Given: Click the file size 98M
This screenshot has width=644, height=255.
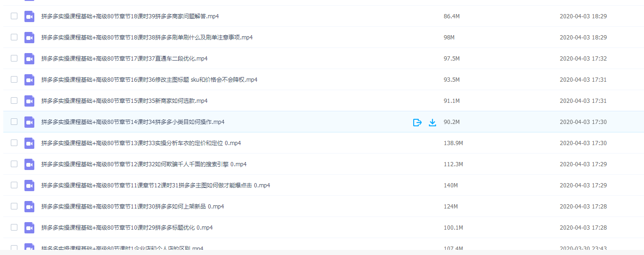Looking at the screenshot, I should coord(449,38).
